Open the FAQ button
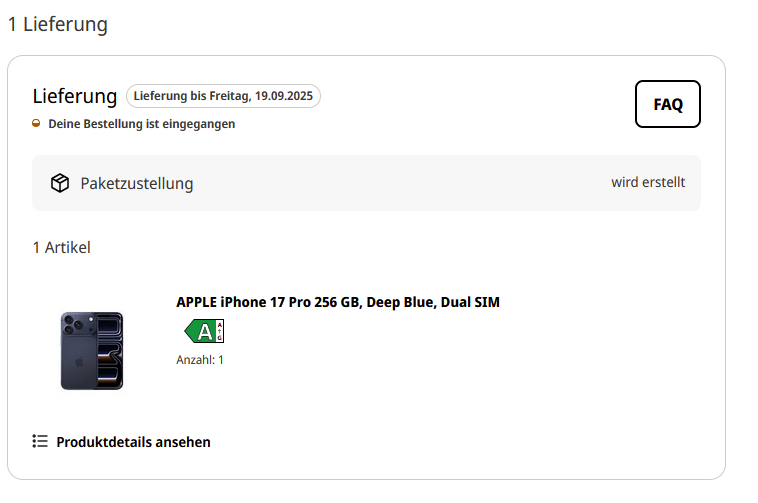Image resolution: width=758 pixels, height=503 pixels. coord(667,104)
